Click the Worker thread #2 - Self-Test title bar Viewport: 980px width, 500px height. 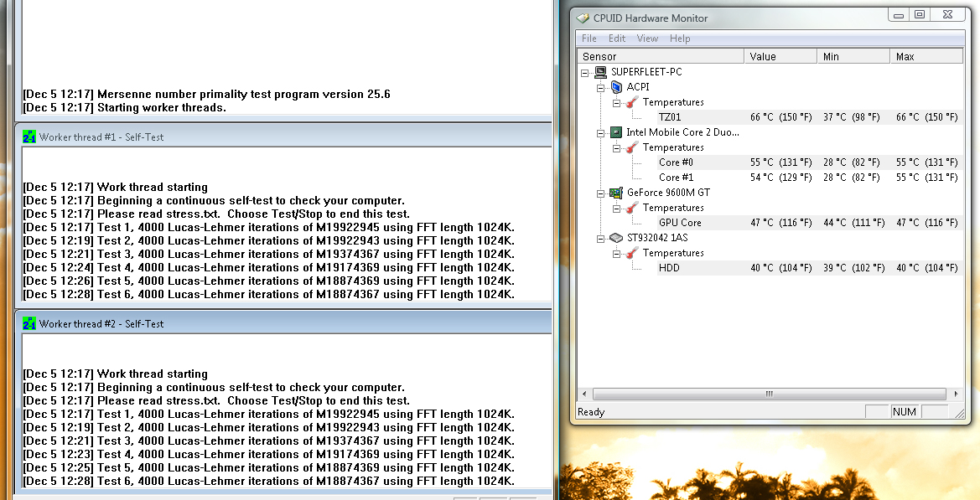pyautogui.click(x=283, y=323)
